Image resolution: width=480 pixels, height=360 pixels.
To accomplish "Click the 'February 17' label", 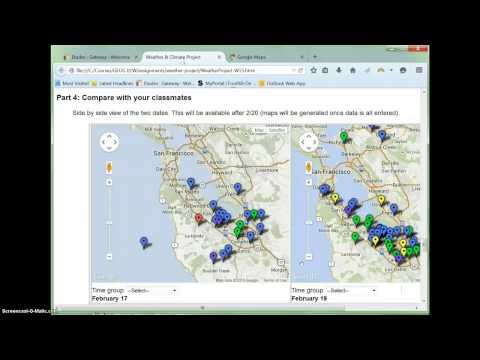I will coord(110,298).
